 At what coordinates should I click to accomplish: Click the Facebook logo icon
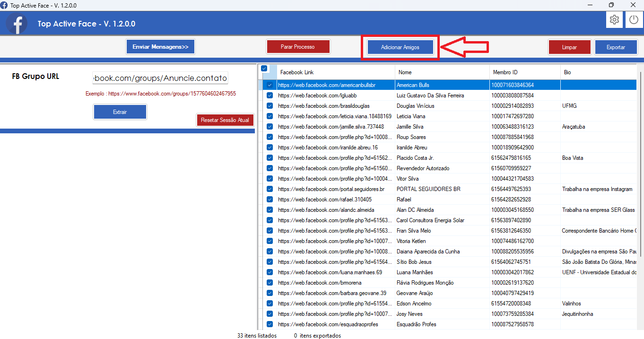click(x=17, y=24)
